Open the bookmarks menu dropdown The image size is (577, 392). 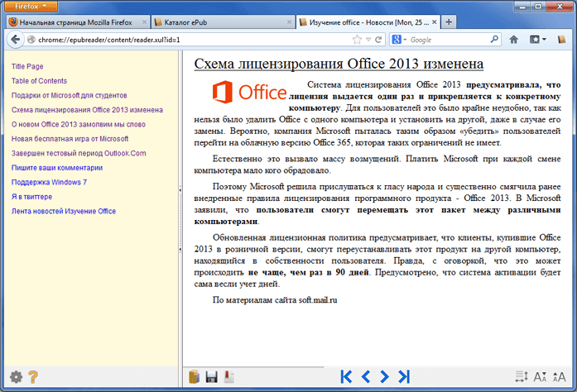[537, 40]
